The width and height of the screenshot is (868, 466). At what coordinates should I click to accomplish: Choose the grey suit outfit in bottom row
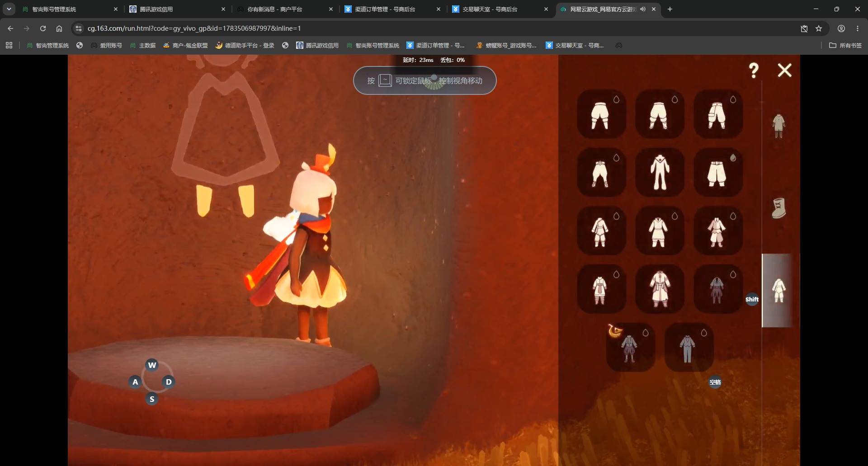point(689,347)
